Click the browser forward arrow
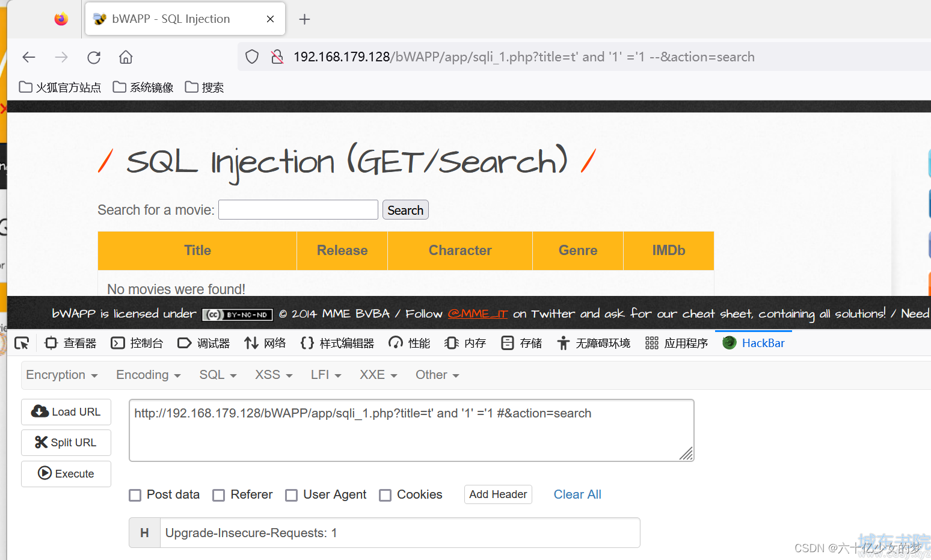This screenshot has width=931, height=560. point(61,57)
